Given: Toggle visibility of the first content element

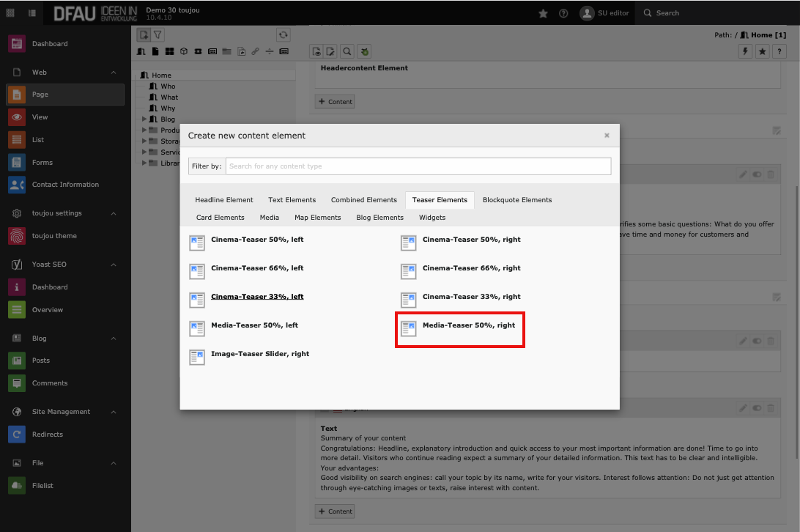Looking at the screenshot, I should point(757,174).
